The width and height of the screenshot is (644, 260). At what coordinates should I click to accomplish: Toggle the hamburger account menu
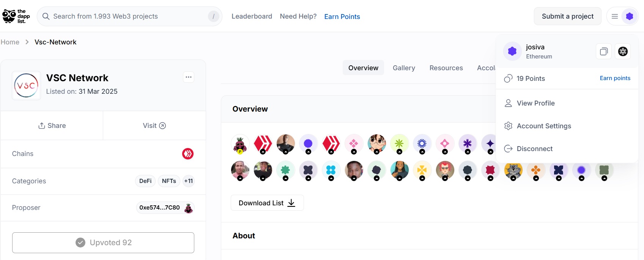click(x=615, y=16)
